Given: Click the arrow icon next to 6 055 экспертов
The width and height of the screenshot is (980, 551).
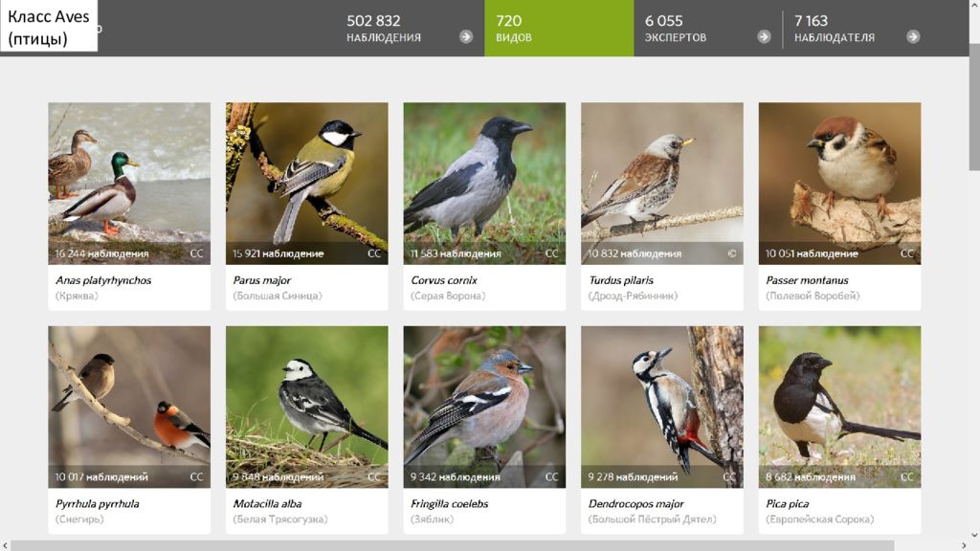Looking at the screenshot, I should [764, 37].
